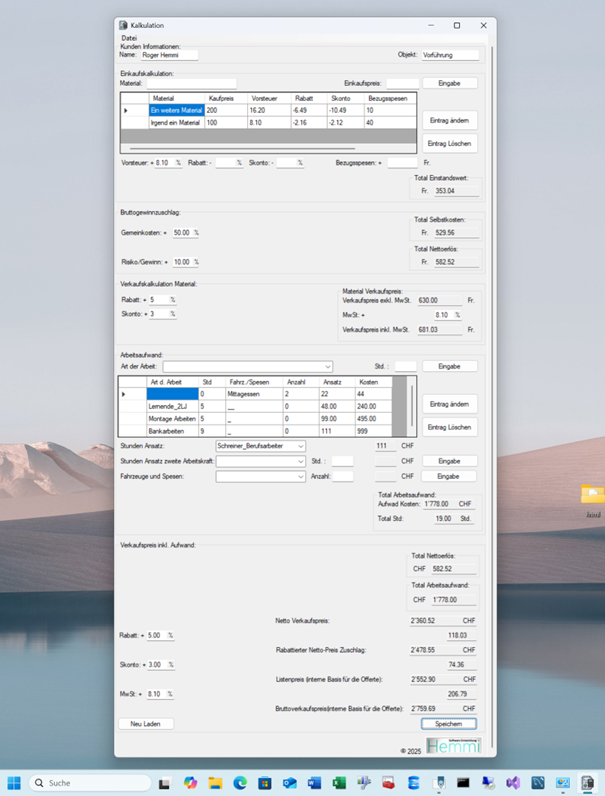This screenshot has height=796, width=605.
Task: Click the material table horizontal scrollbar
Action: (243, 149)
